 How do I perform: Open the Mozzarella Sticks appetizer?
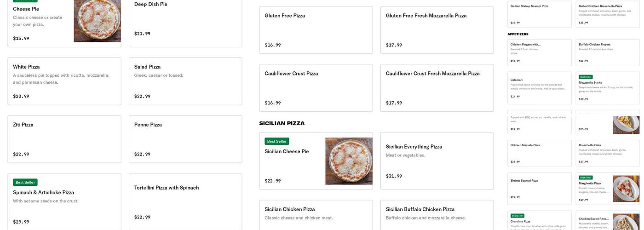point(607,87)
